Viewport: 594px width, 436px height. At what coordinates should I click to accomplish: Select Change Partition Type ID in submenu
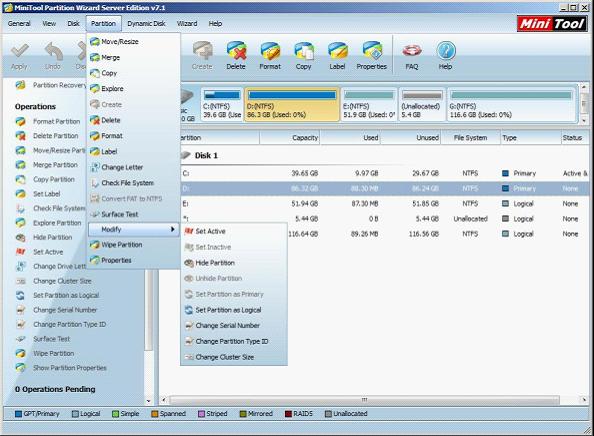click(x=234, y=341)
